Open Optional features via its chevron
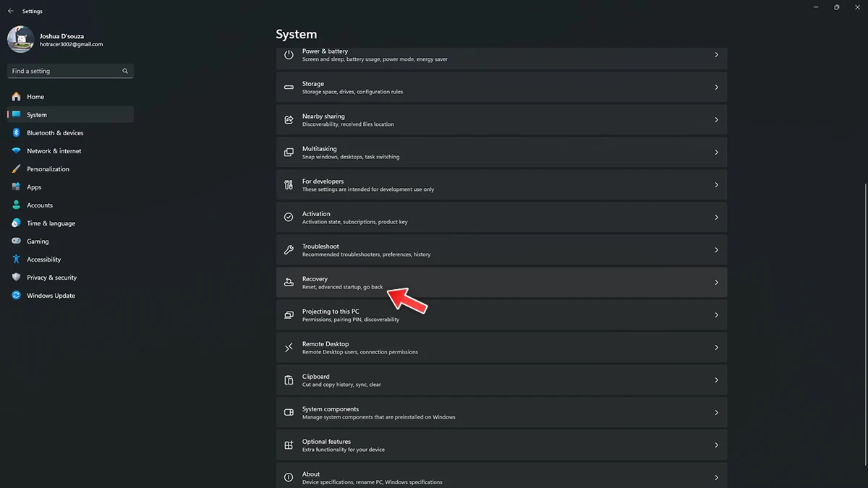868x488 pixels. coord(716,445)
